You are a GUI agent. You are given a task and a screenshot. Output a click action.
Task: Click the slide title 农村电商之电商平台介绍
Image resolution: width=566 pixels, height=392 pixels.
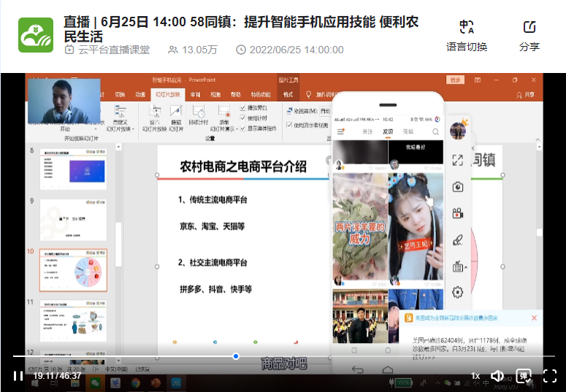coord(243,166)
